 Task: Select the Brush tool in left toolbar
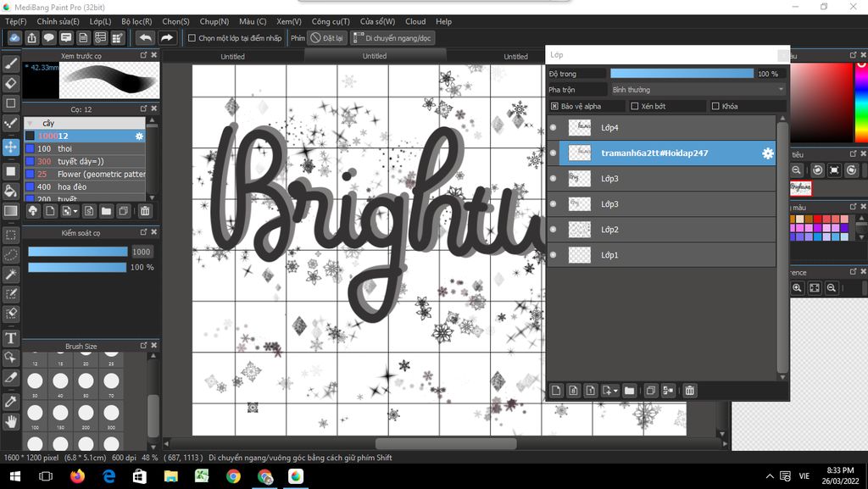click(x=10, y=63)
